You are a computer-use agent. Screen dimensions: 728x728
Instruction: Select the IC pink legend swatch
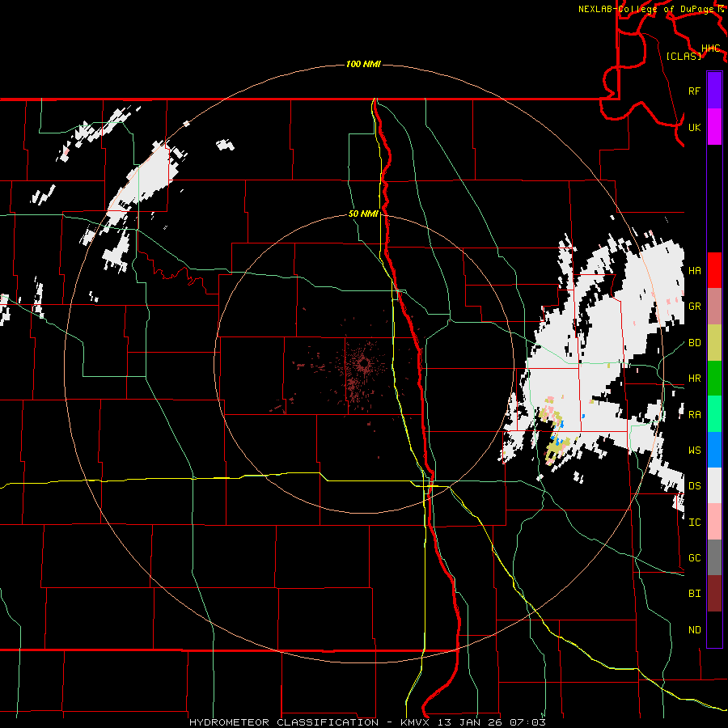point(714,522)
